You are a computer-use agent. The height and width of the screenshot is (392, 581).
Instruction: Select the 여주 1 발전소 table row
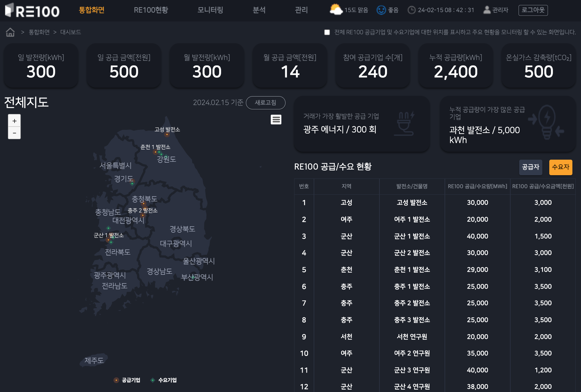pos(412,219)
